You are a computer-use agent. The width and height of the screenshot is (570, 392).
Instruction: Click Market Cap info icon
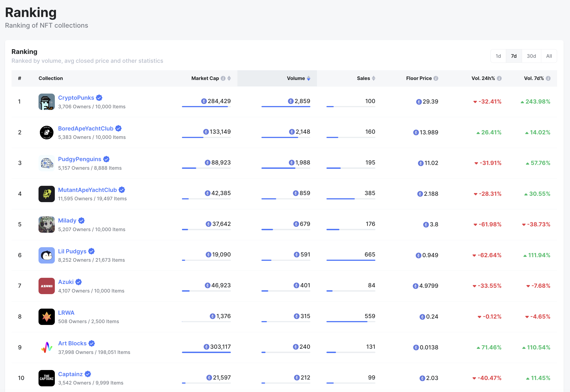(223, 78)
